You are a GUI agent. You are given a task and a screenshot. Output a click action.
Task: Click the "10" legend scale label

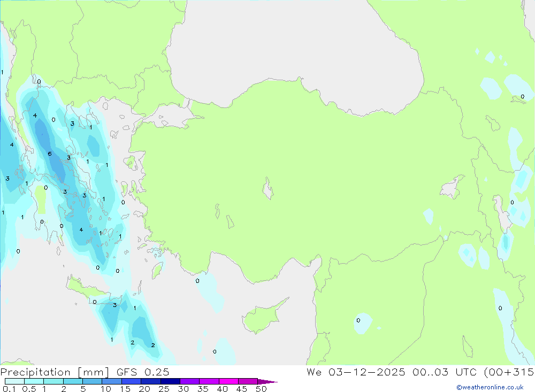point(106,389)
